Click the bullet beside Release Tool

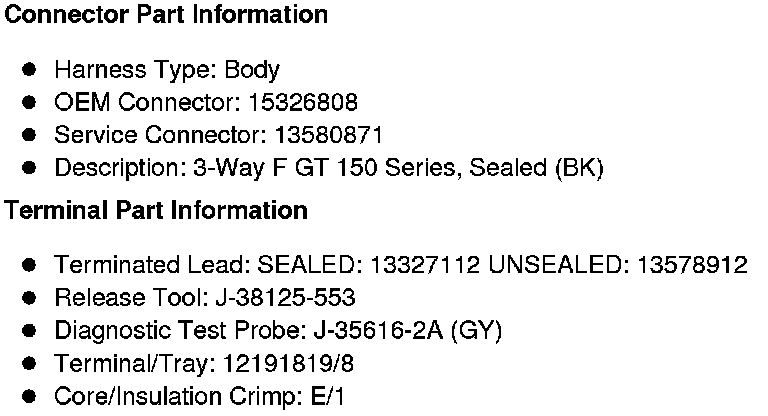click(30, 298)
